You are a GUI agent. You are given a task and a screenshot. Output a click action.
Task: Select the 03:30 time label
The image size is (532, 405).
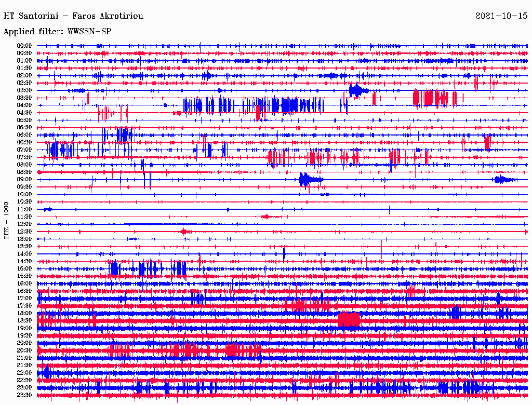(24, 98)
